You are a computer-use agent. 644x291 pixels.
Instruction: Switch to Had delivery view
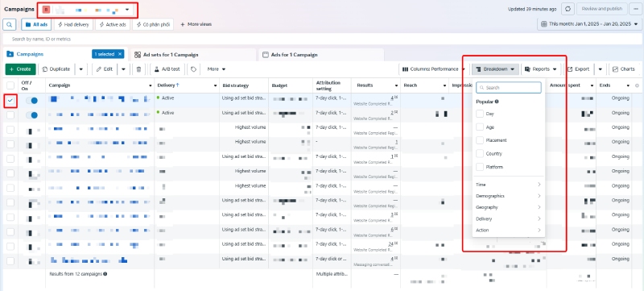pyautogui.click(x=73, y=25)
